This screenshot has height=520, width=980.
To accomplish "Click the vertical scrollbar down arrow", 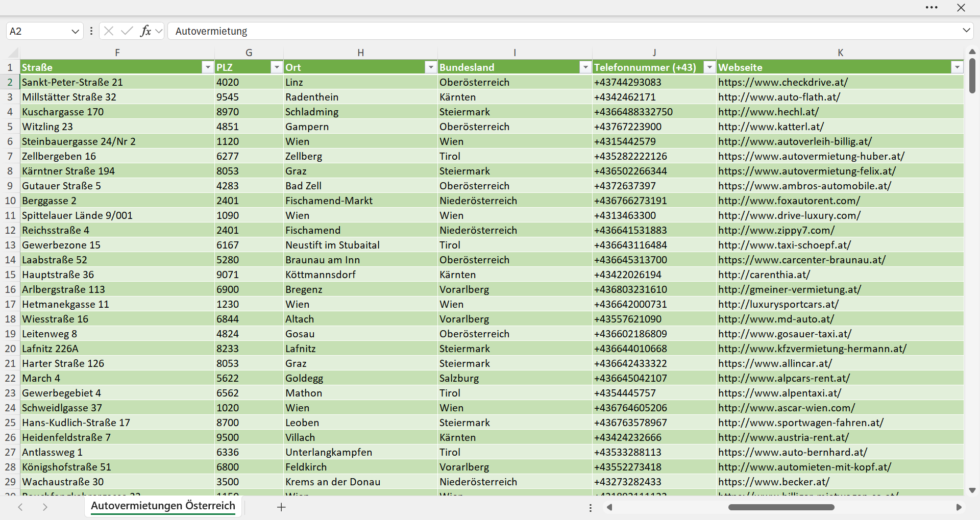I will [x=972, y=490].
